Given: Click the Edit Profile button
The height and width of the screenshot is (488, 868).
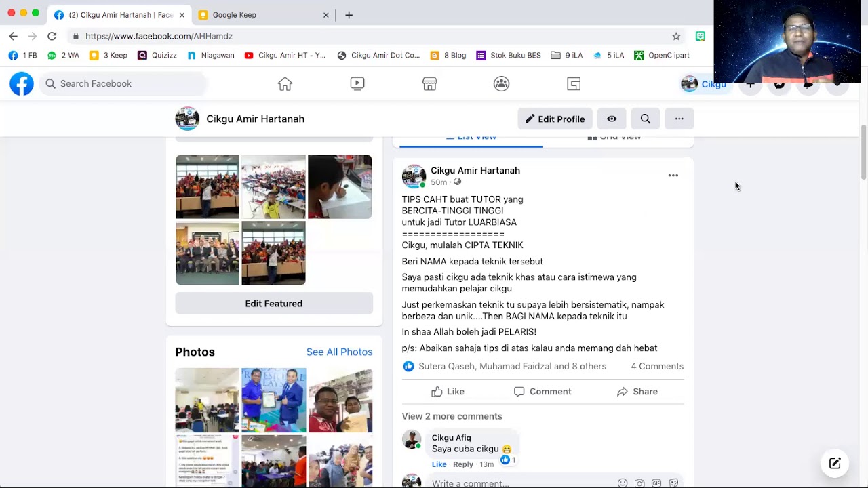Looking at the screenshot, I should tap(555, 119).
